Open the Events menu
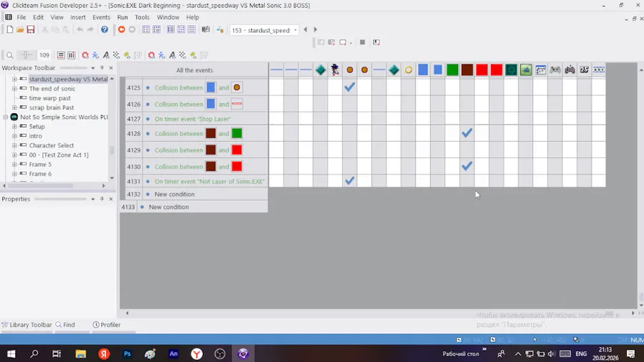The width and height of the screenshot is (644, 362). click(x=101, y=17)
